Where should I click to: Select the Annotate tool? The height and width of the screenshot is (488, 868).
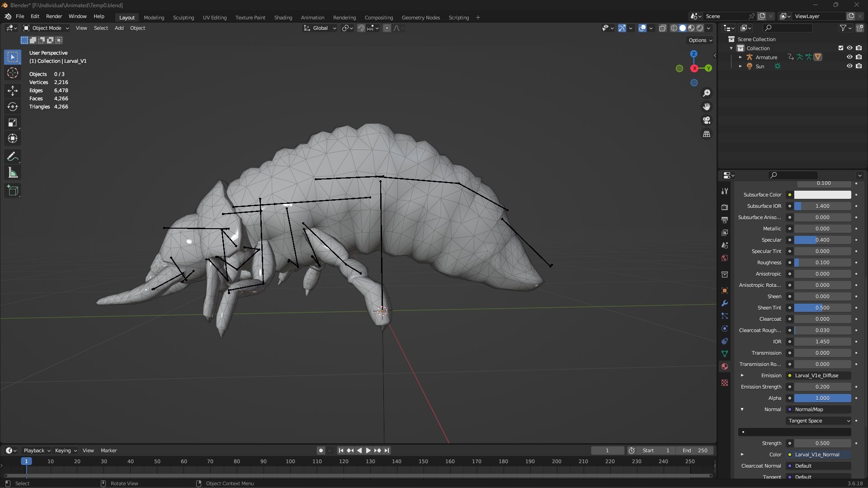pyautogui.click(x=13, y=157)
